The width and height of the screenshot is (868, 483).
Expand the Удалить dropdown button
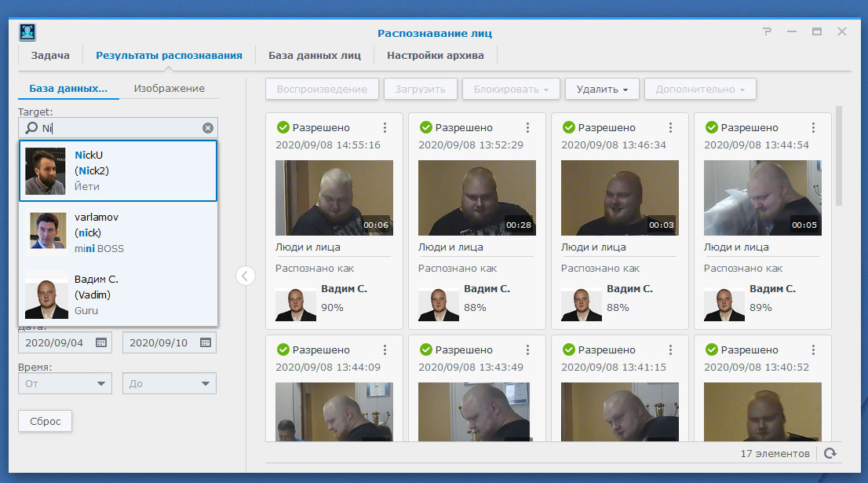(x=602, y=90)
